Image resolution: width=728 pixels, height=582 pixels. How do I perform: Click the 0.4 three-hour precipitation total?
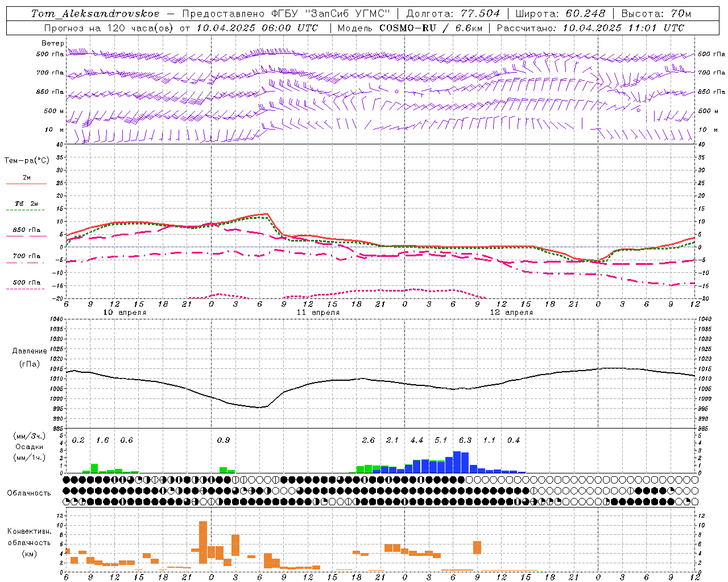click(x=514, y=440)
